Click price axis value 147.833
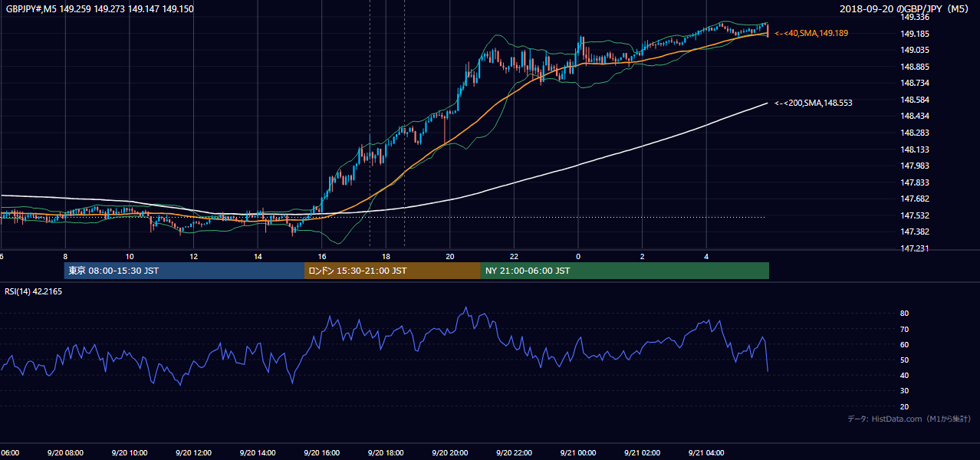980x460 pixels. [915, 182]
